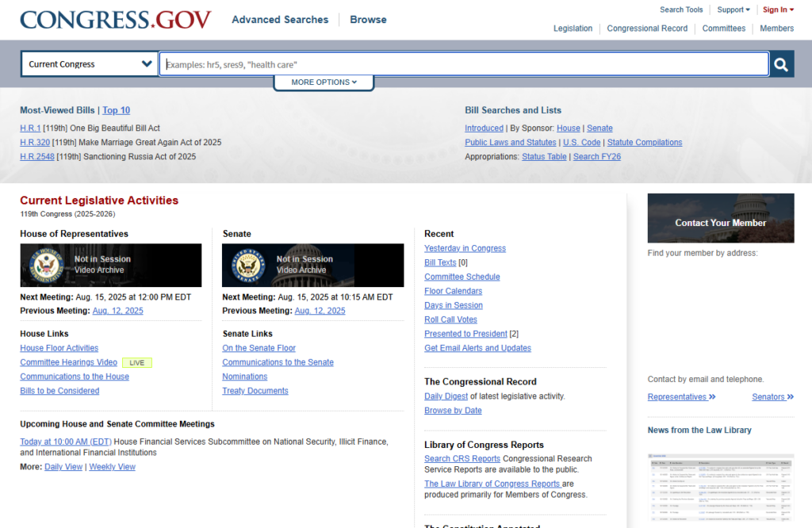Open the Top 10 most-viewed bills list
The height and width of the screenshot is (528, 812).
pyautogui.click(x=117, y=110)
